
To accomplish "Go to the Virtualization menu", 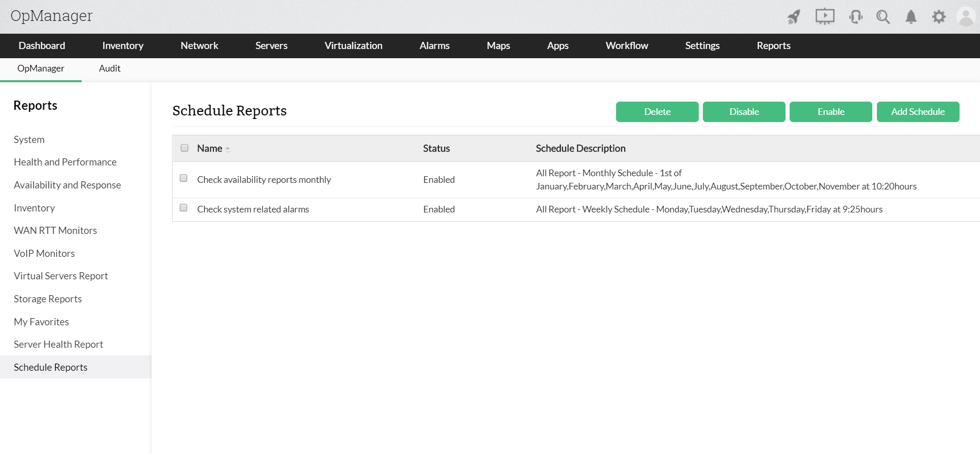I will pyautogui.click(x=353, y=45).
